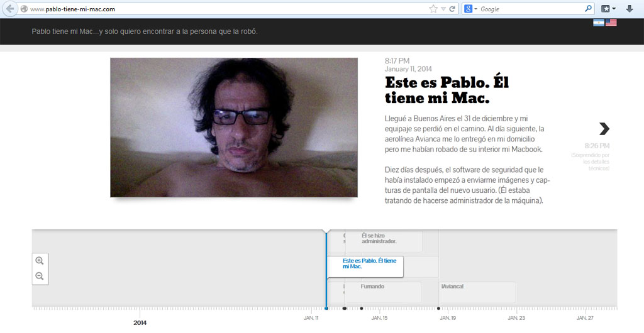644x333 pixels.
Task: Open the bookmarks menu dropdown
Action: [x=613, y=9]
